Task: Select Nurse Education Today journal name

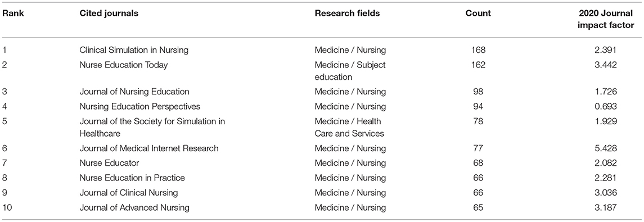Action: 124,65
